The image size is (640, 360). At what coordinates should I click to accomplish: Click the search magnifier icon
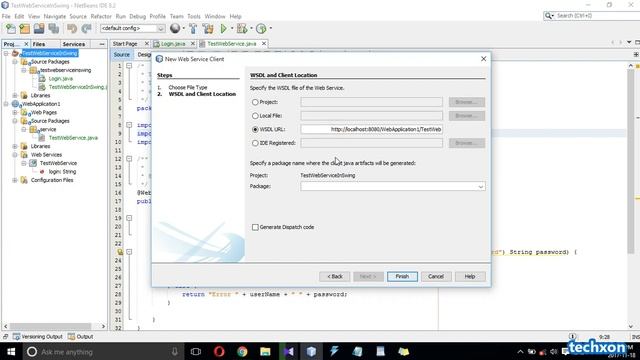[x=548, y=16]
